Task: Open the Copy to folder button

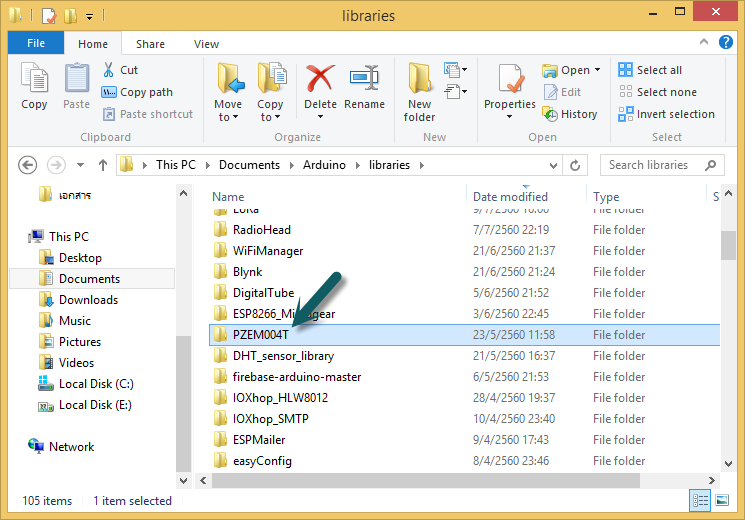Action: coord(270,92)
